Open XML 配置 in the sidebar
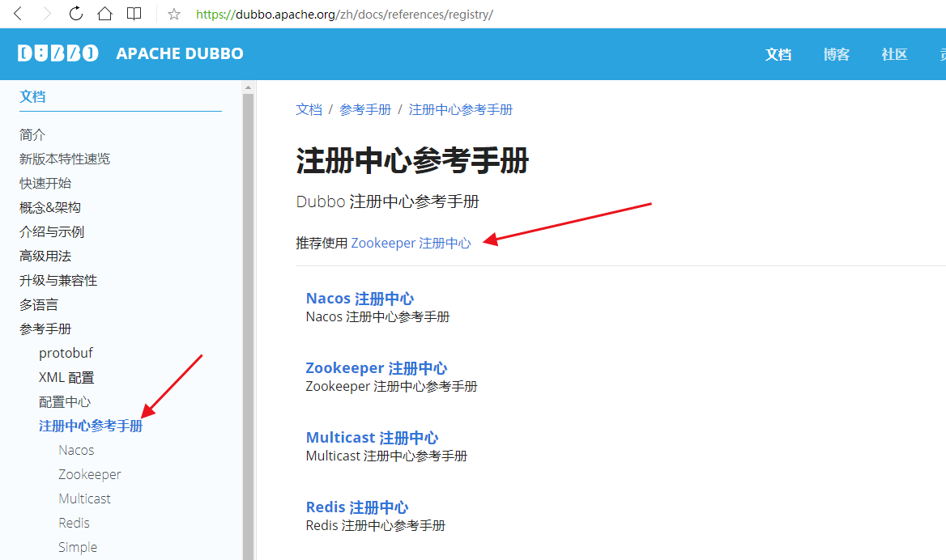946x560 pixels. coord(66,378)
